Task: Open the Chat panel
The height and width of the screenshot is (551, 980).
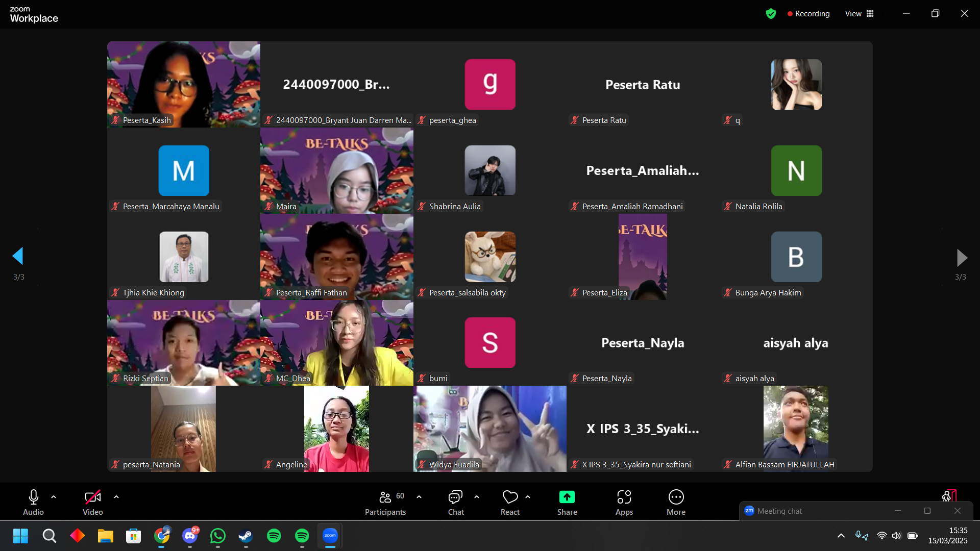Action: coord(455,503)
